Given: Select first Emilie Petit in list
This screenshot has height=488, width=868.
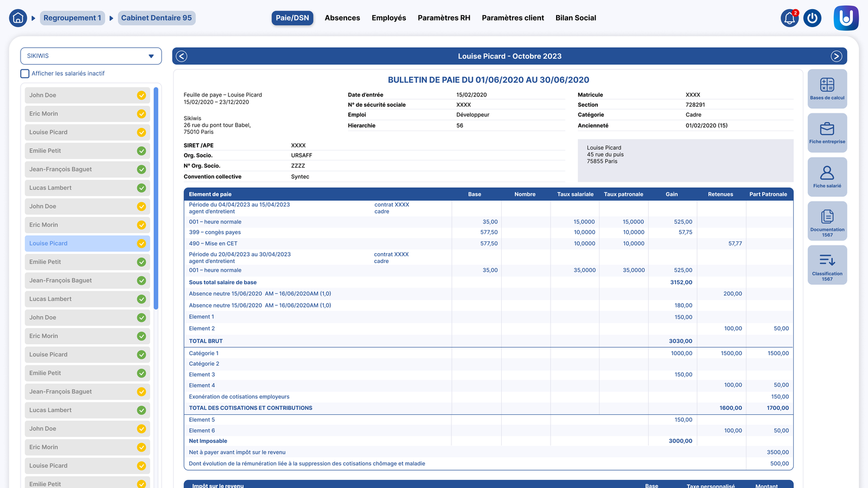Looking at the screenshot, I should 87,151.
